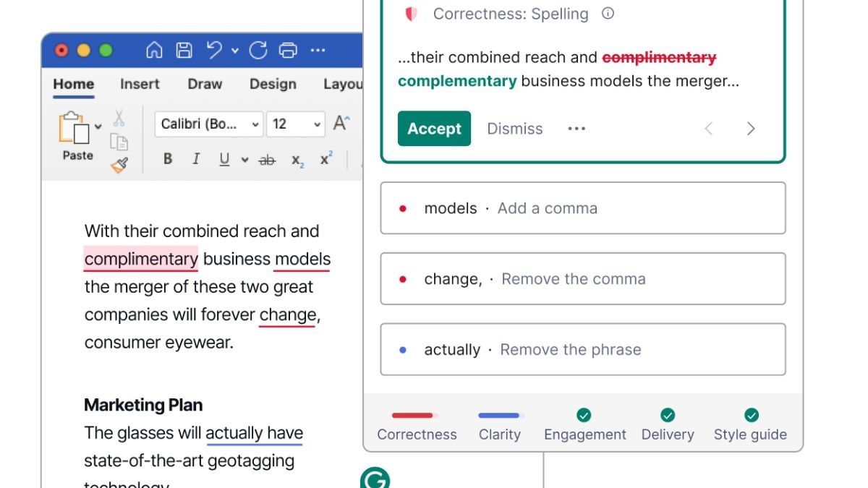Click the Marketing Plan heading

click(143, 405)
